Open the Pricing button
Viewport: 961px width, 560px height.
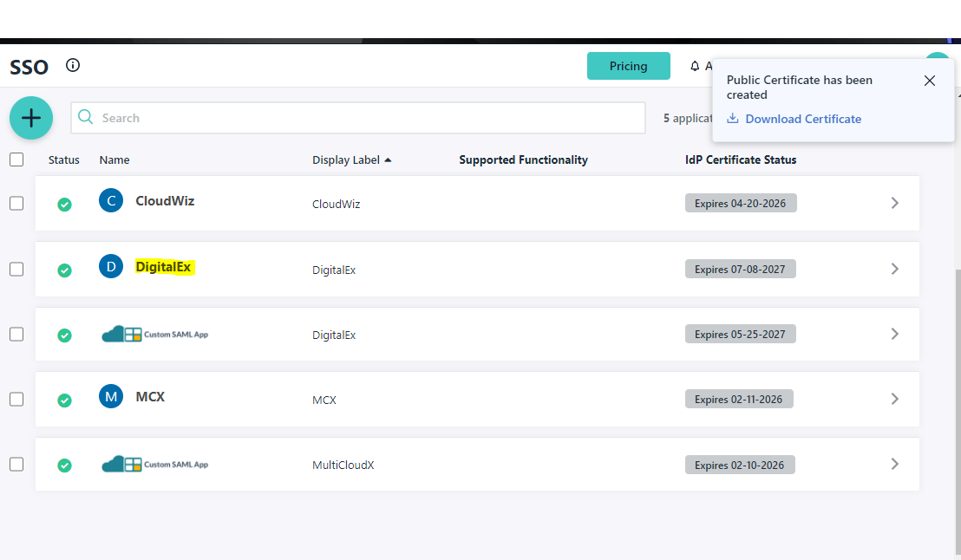[628, 66]
